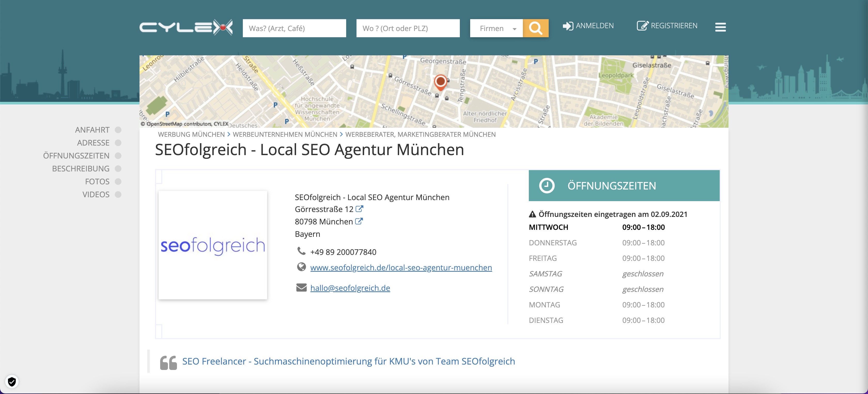Image resolution: width=868 pixels, height=394 pixels.
Task: Click the envelope email icon
Action: pyautogui.click(x=301, y=287)
